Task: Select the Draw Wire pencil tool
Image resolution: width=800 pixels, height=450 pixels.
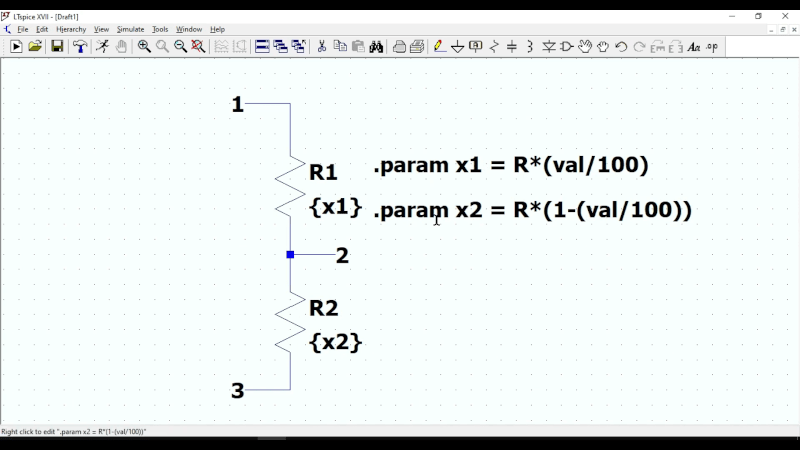Action: [439, 47]
